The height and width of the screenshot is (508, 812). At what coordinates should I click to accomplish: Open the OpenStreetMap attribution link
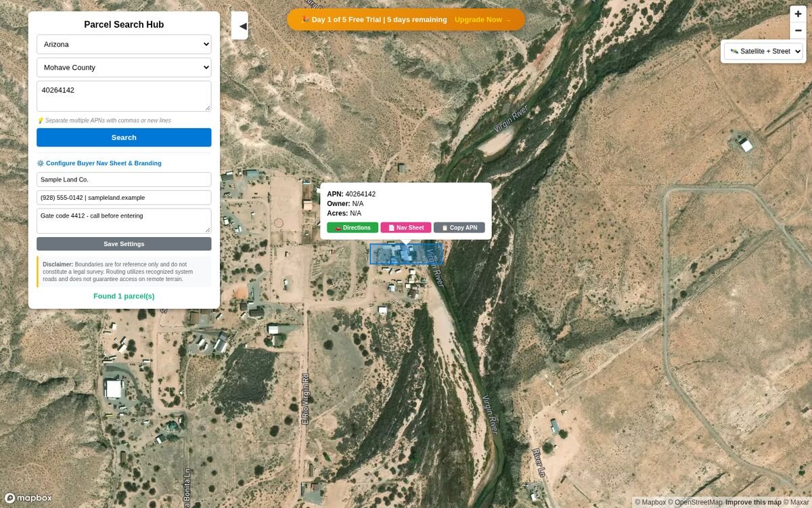click(x=695, y=503)
